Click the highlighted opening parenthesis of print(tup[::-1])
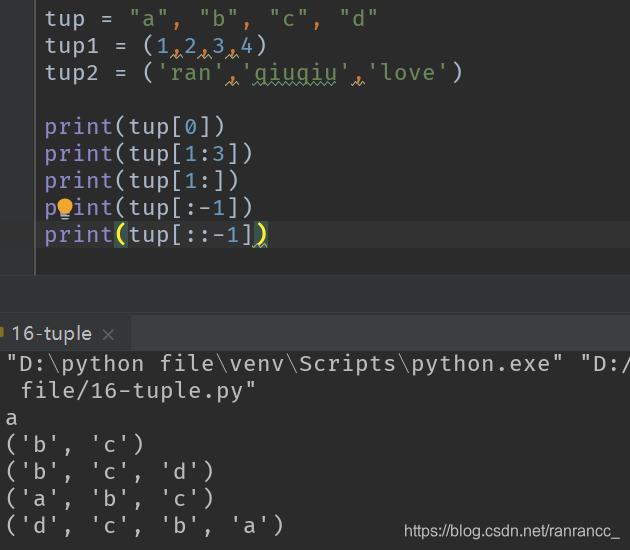630x550 pixels. 121,234
